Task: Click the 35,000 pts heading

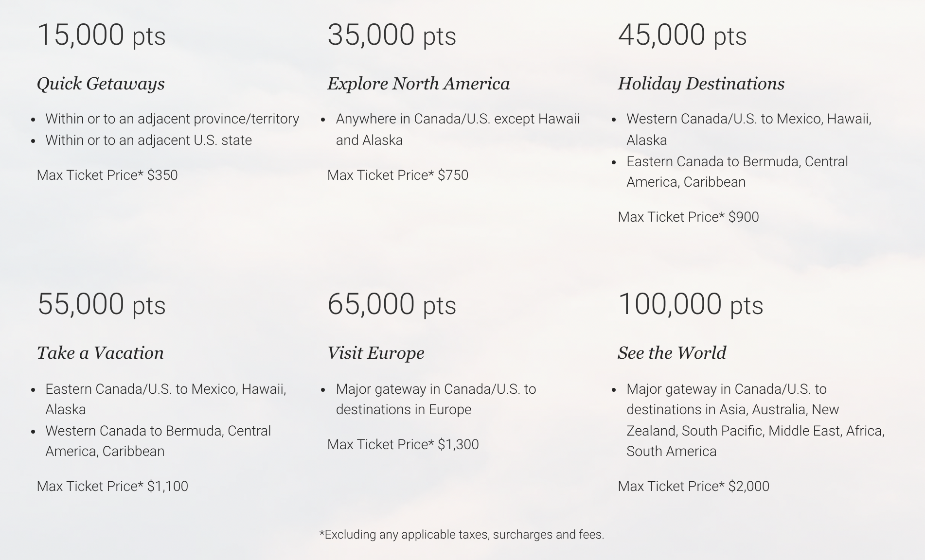Action: [391, 35]
